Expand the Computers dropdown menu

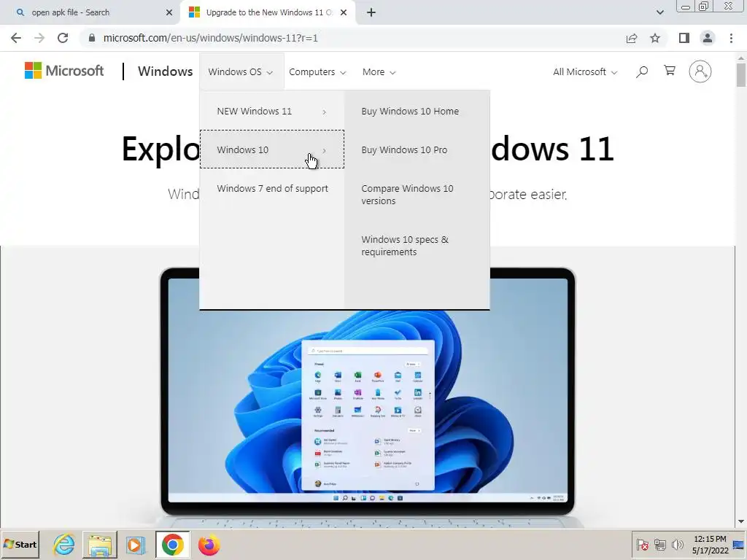(x=317, y=72)
